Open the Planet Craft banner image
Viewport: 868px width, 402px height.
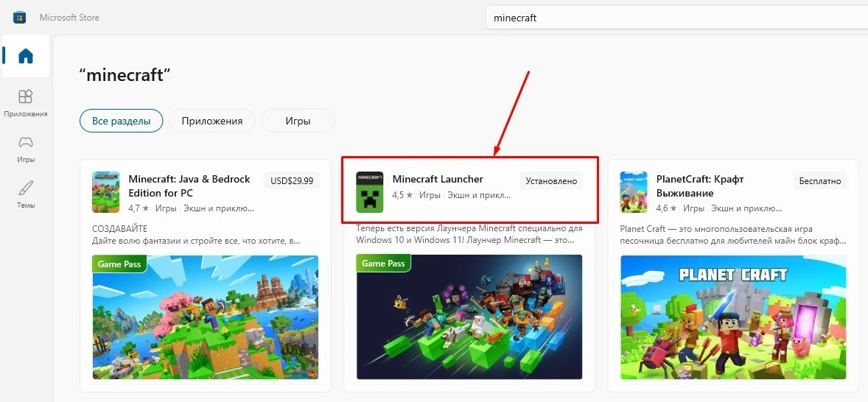(x=733, y=317)
